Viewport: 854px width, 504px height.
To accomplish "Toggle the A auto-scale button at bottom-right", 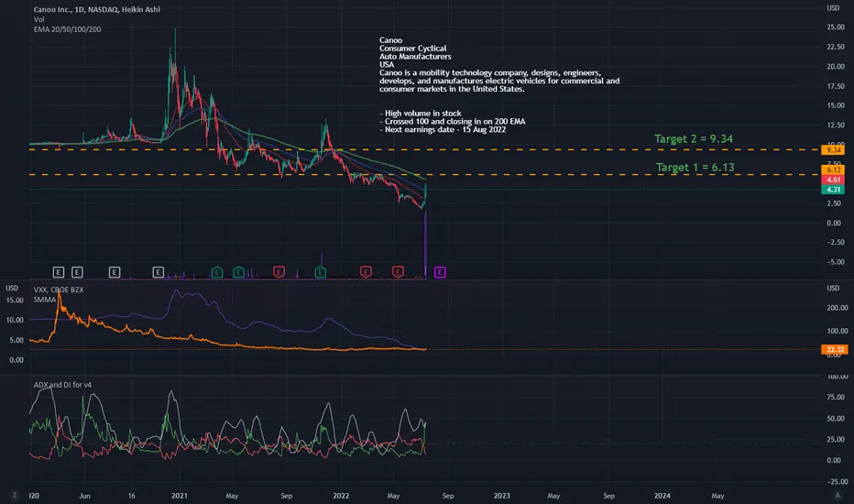I will (x=838, y=495).
